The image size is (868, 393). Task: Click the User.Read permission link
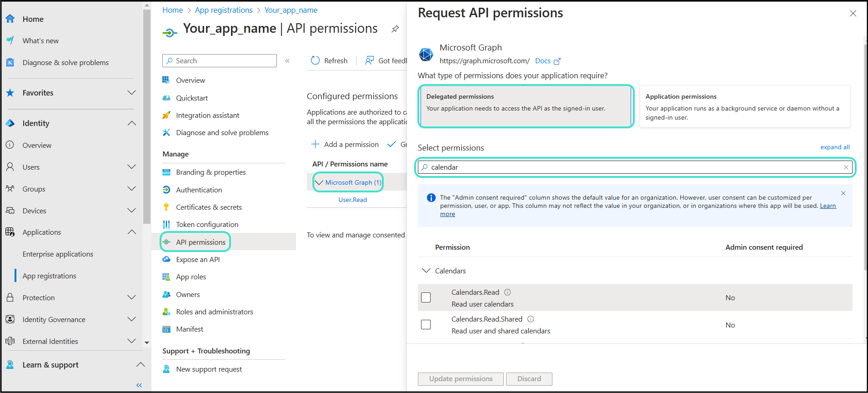click(352, 200)
